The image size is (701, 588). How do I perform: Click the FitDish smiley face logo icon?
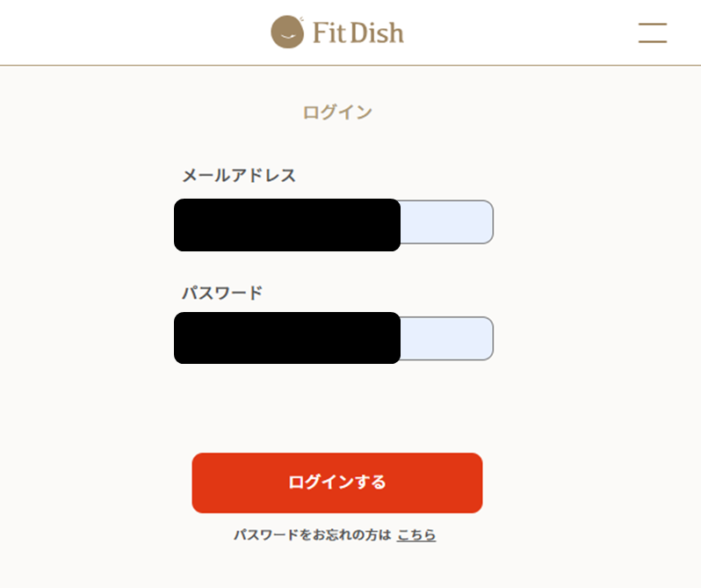(286, 33)
